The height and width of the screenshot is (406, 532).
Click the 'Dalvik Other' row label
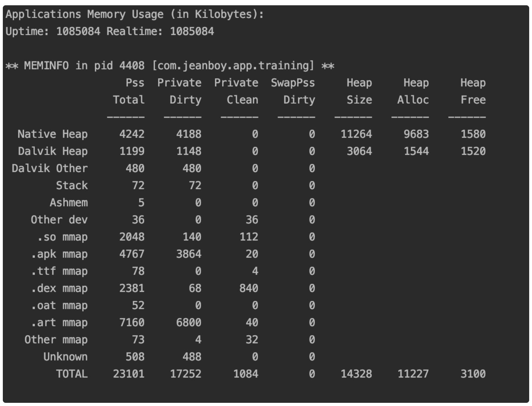tap(49, 168)
